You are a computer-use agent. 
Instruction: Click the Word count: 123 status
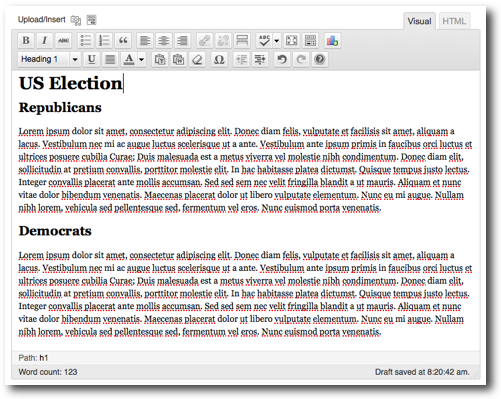pos(48,372)
